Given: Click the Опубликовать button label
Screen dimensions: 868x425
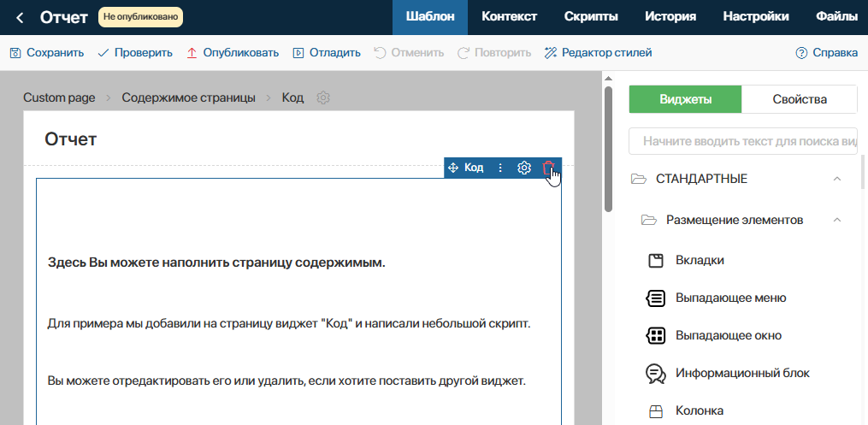Looking at the screenshot, I should point(241,53).
